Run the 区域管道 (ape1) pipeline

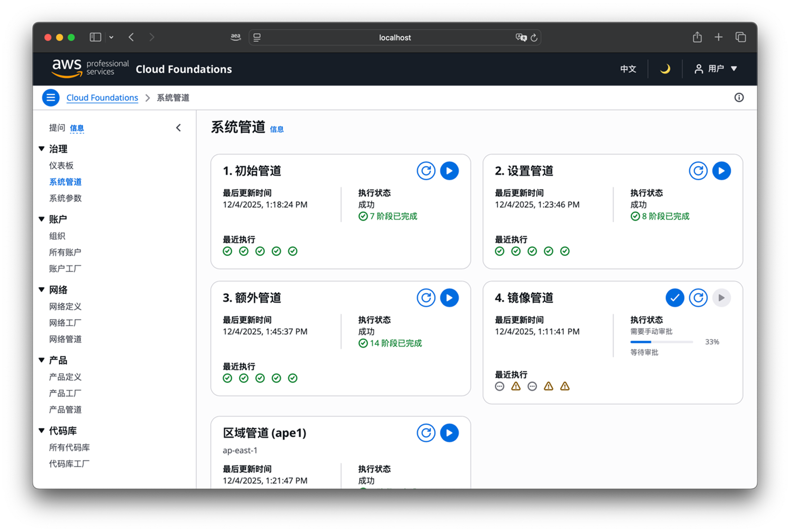pyautogui.click(x=449, y=433)
